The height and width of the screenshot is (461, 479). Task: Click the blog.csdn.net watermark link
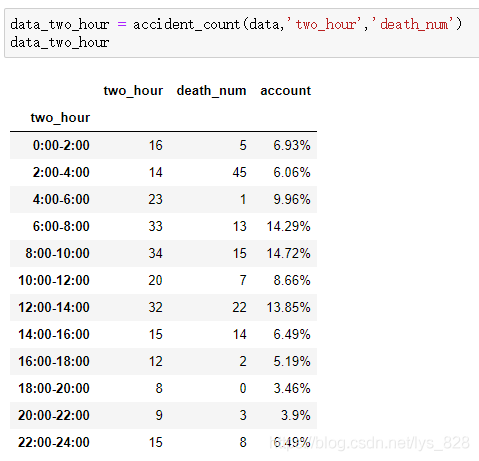[370, 443]
